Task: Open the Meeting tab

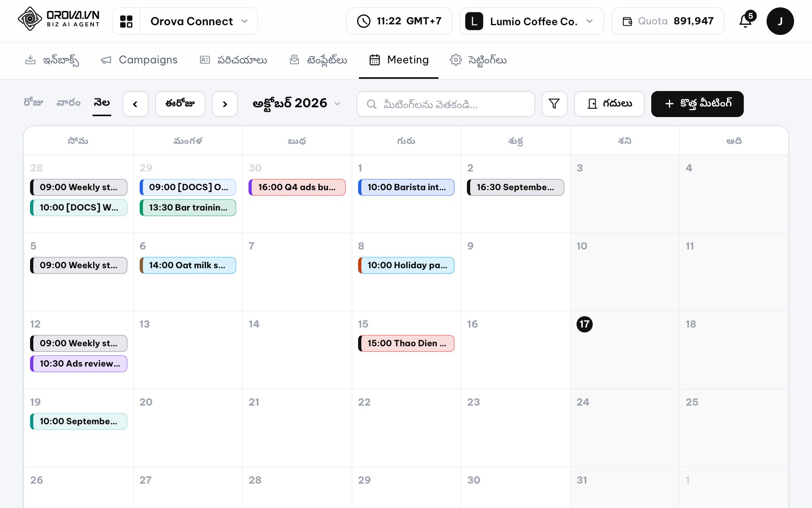Action: click(399, 60)
